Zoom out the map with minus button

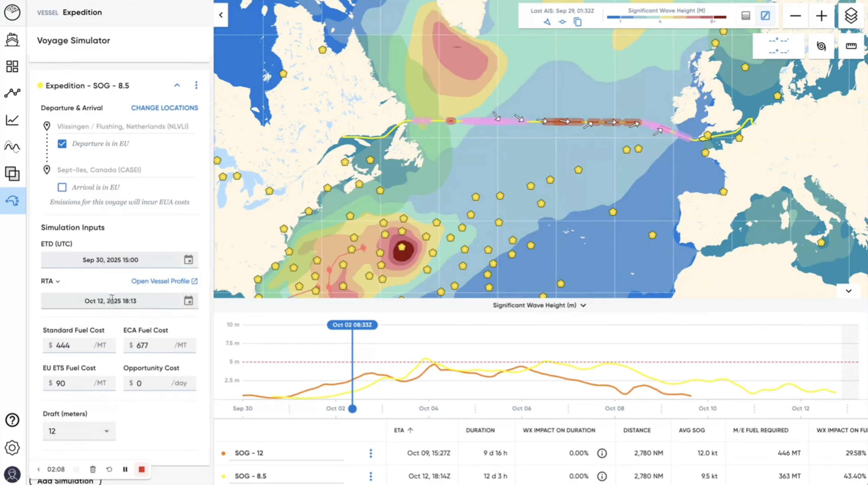(x=795, y=16)
